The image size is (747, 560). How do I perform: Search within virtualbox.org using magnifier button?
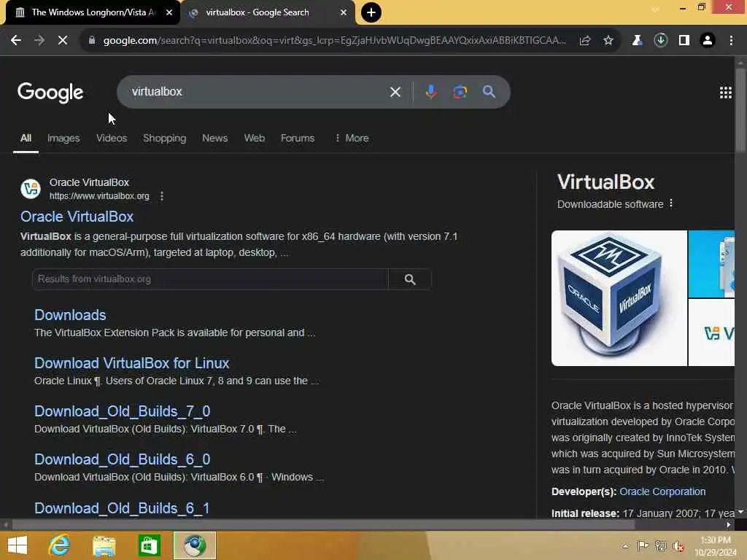(x=410, y=279)
